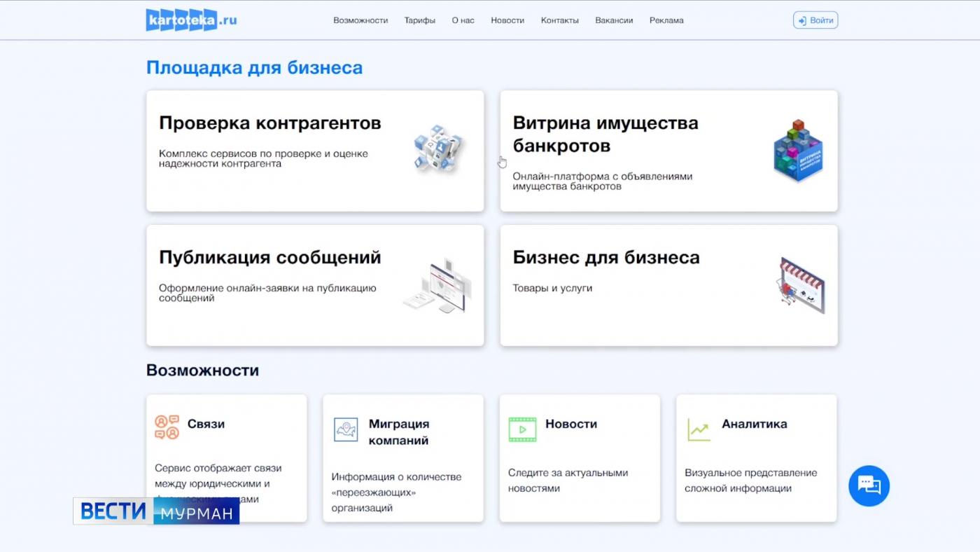The height and width of the screenshot is (552, 980).
Task: Click the green film play icon for Новости
Action: (522, 429)
